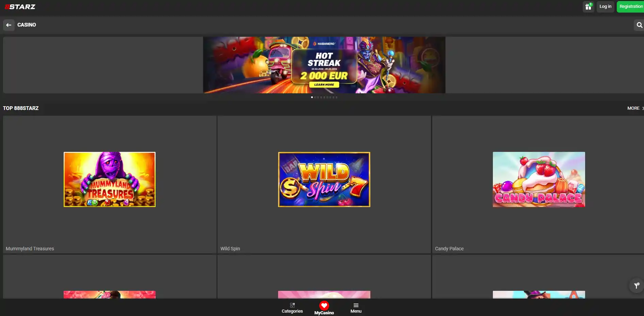This screenshot has width=644, height=316.
Task: Click Log in button
Action: click(x=605, y=6)
